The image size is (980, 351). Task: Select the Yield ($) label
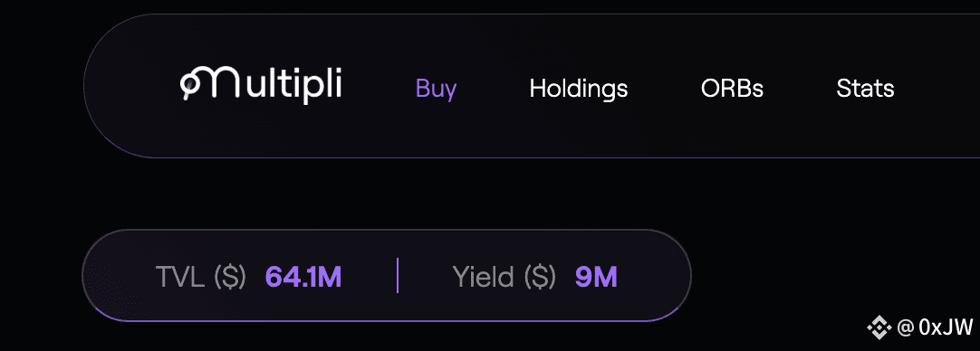point(504,277)
